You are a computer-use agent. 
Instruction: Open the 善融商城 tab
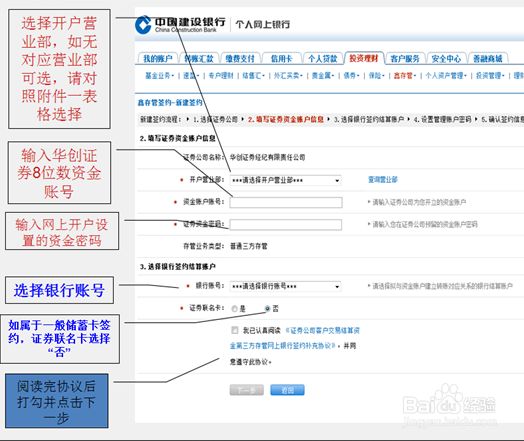488,59
